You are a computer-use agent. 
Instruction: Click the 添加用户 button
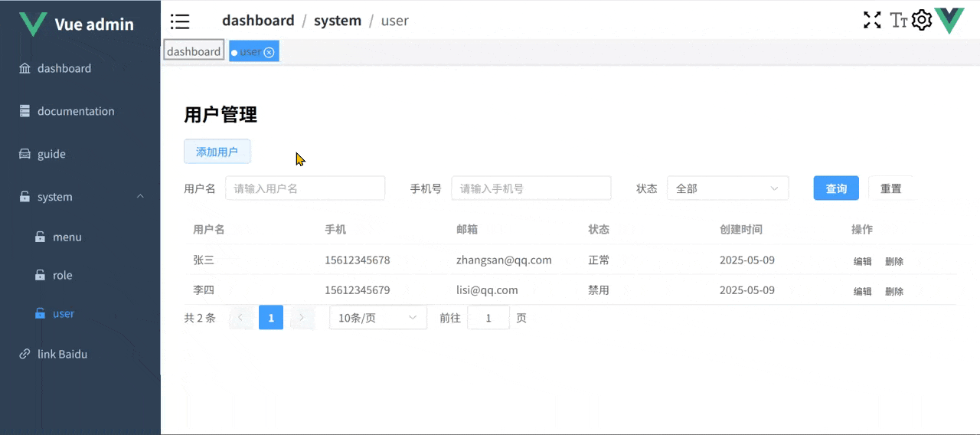pyautogui.click(x=217, y=152)
